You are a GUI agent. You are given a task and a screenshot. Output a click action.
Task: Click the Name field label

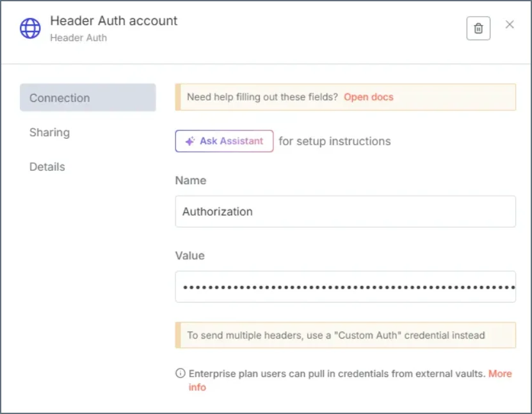pos(191,180)
